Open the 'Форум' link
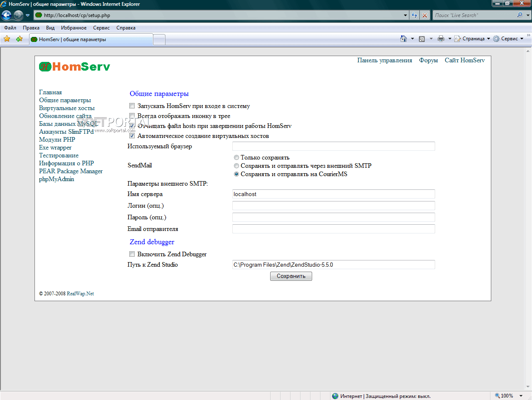 point(429,60)
